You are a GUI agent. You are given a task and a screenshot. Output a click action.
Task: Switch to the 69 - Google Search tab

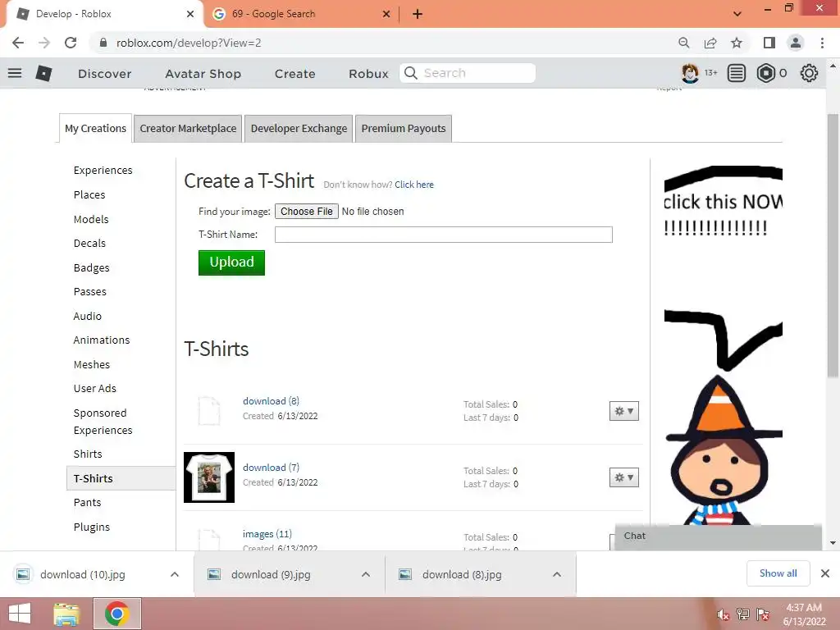pos(302,14)
